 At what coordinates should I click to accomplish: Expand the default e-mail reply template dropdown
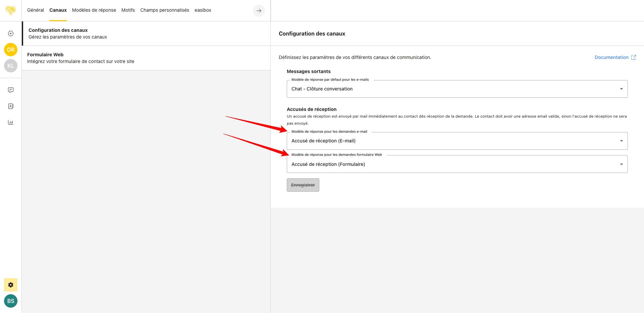point(457,89)
